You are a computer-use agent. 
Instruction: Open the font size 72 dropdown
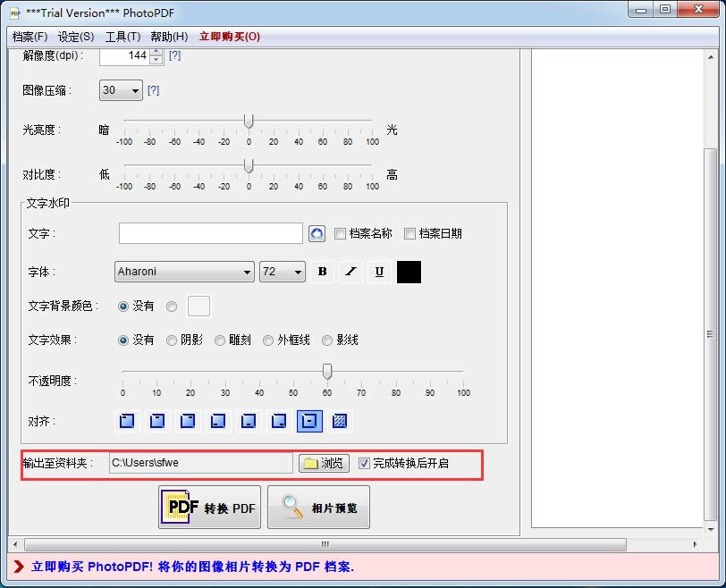[x=283, y=272]
